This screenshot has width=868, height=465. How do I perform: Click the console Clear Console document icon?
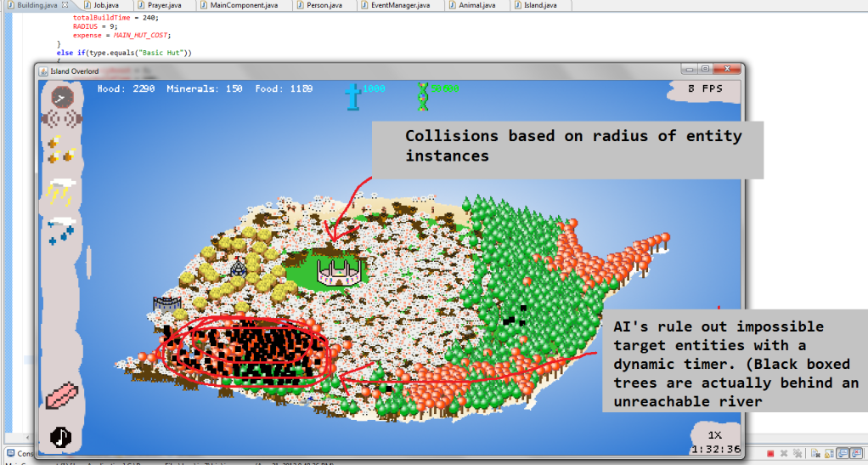coord(816,454)
